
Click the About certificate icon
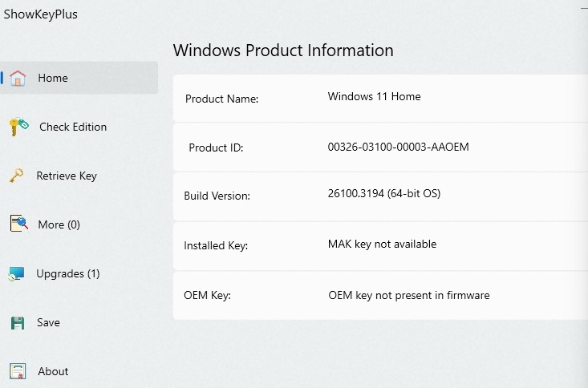tap(18, 371)
